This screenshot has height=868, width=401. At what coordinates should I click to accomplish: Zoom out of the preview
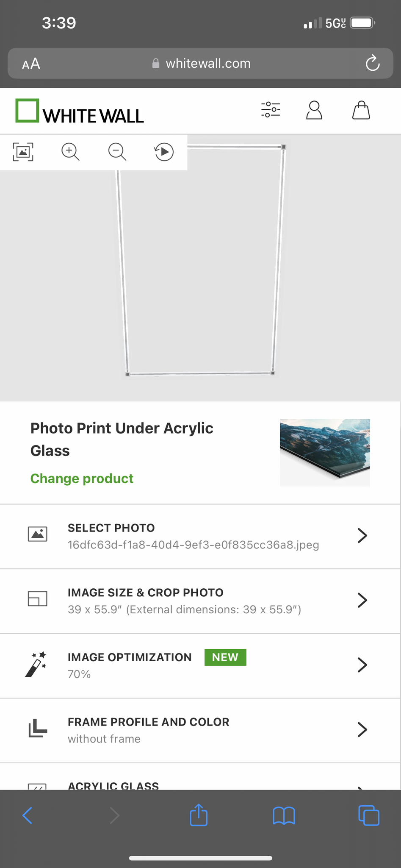click(x=117, y=152)
